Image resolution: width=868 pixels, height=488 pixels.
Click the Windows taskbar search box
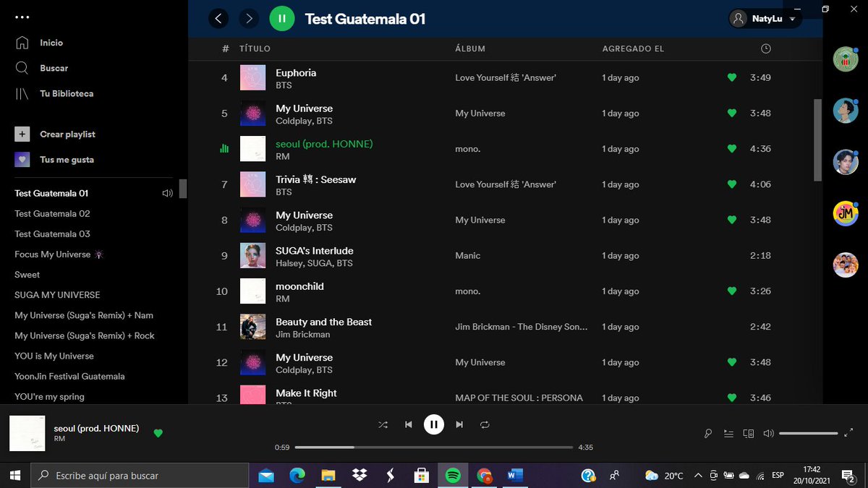coord(138,475)
